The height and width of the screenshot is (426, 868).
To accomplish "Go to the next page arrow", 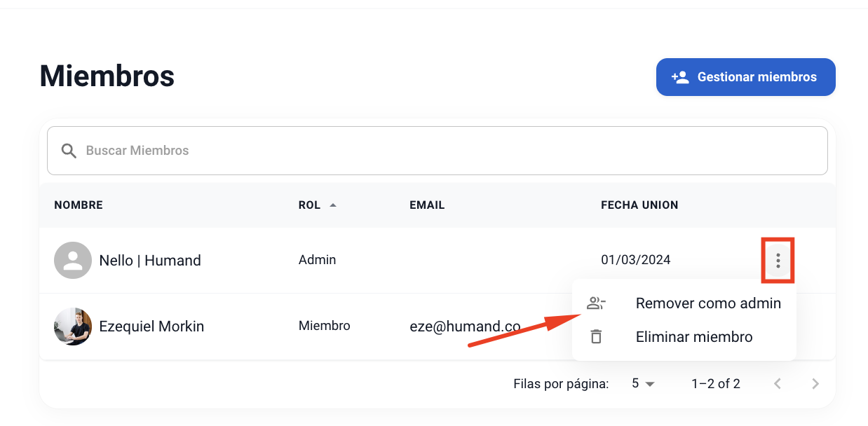I will point(815,384).
